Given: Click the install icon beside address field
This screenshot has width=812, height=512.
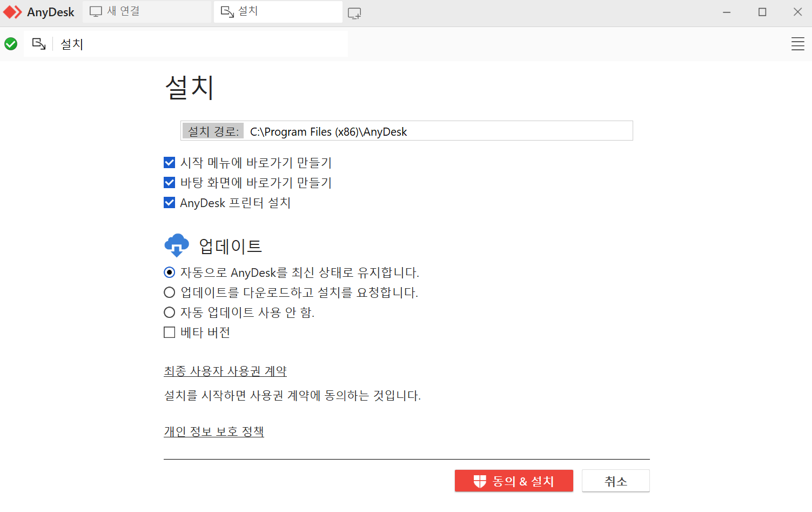Looking at the screenshot, I should click(39, 44).
